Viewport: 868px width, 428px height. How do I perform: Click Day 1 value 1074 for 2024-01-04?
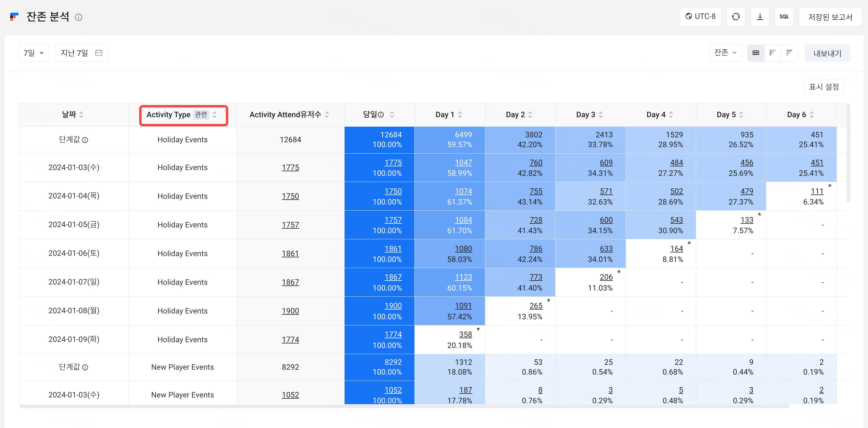point(463,191)
